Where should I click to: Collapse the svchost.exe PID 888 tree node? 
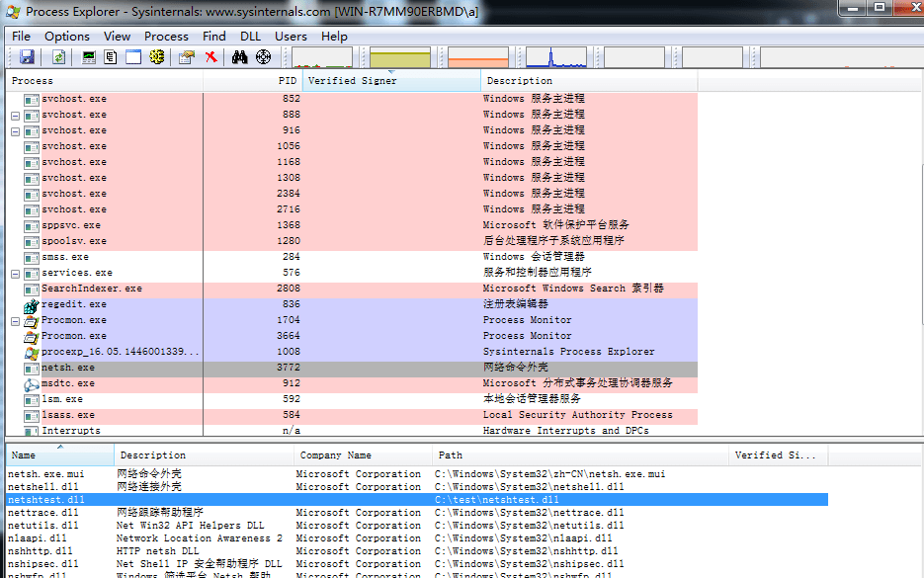(x=16, y=116)
